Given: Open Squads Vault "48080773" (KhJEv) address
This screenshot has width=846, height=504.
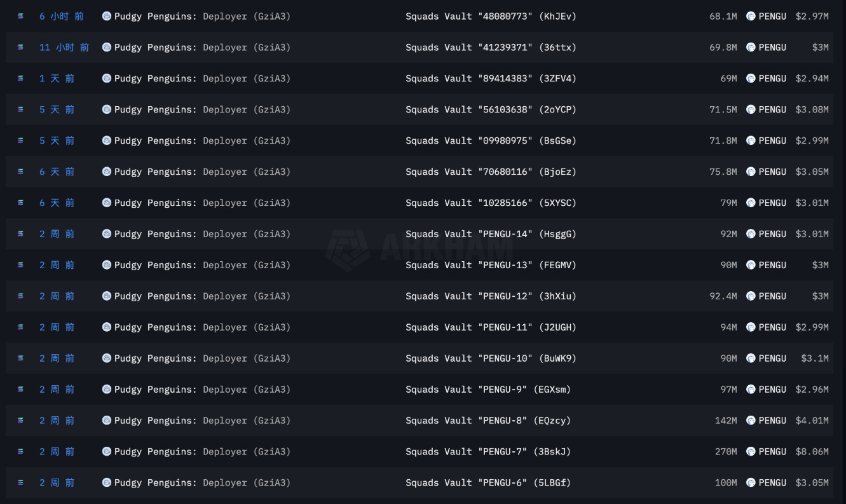Looking at the screenshot, I should point(491,17).
